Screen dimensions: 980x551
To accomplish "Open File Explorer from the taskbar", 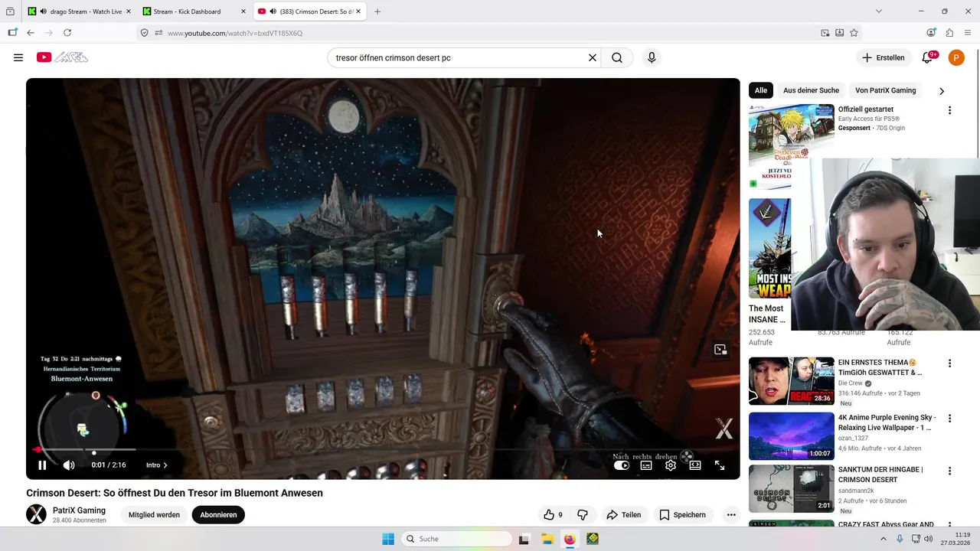I will tap(547, 539).
